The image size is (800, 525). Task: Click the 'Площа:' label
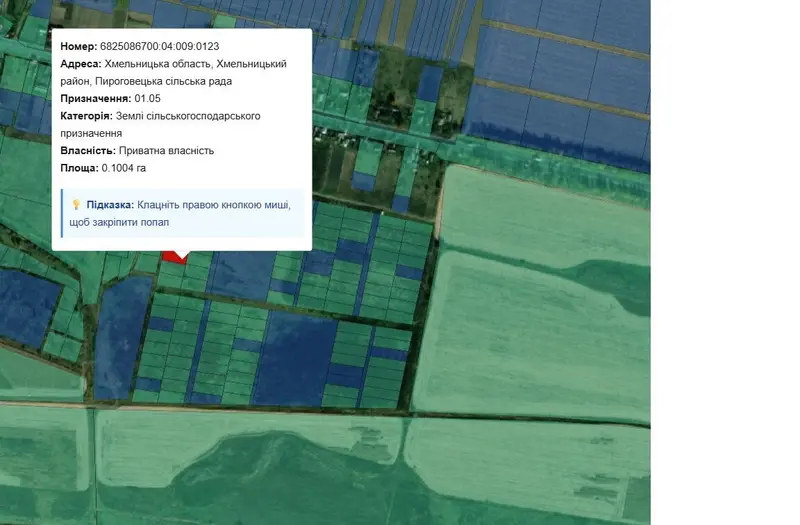(x=79, y=168)
